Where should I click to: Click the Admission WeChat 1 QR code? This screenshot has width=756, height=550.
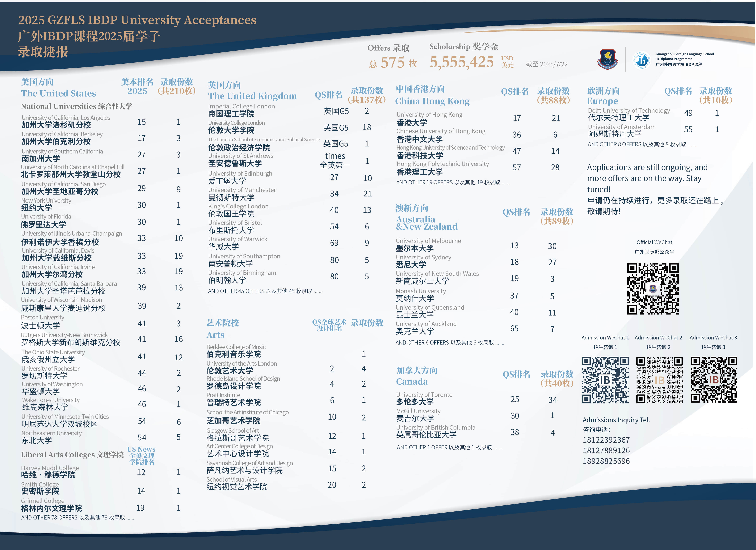click(x=605, y=380)
